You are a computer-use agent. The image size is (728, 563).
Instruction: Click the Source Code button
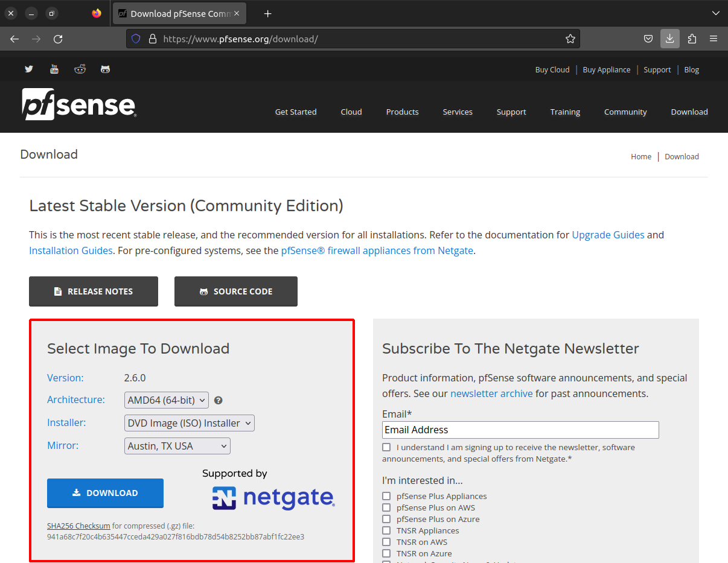[x=236, y=291]
